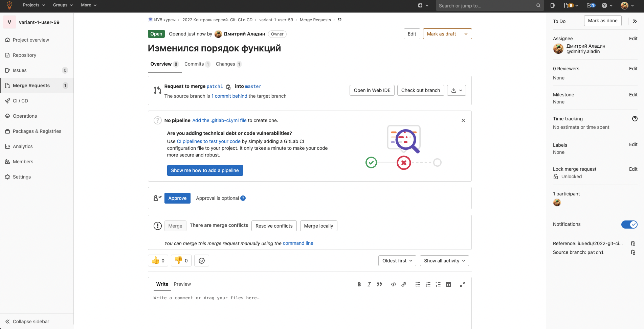Screen dimensions: 644x329
Task: Insert a link using the editor link icon
Action: point(404,284)
